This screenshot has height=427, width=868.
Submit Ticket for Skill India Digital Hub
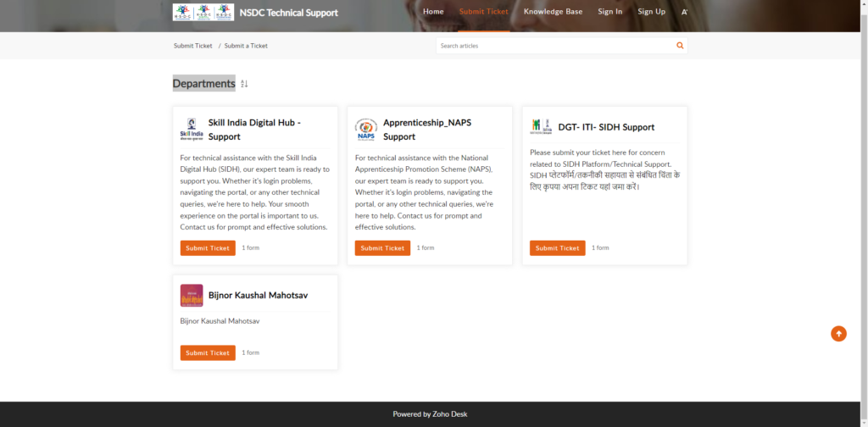pyautogui.click(x=208, y=247)
